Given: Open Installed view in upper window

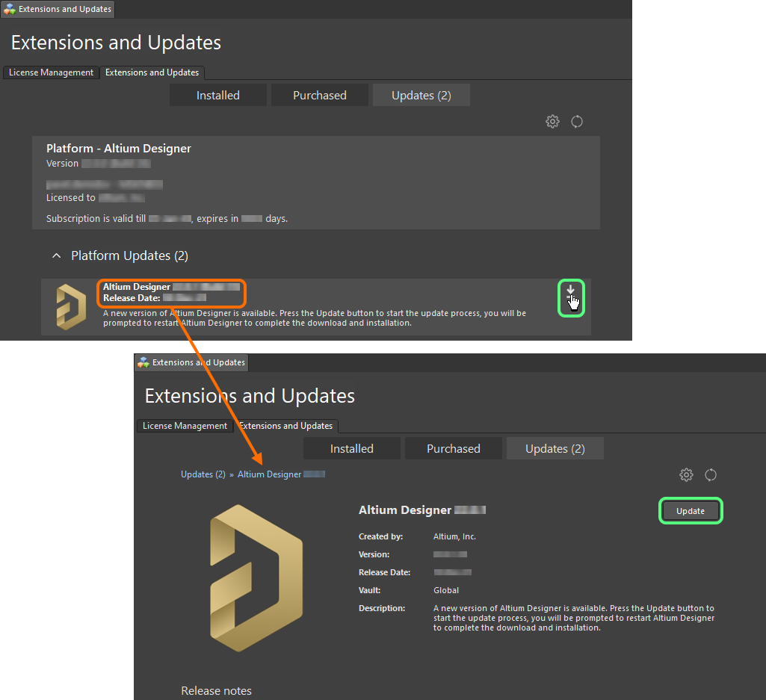Looking at the screenshot, I should click(217, 96).
